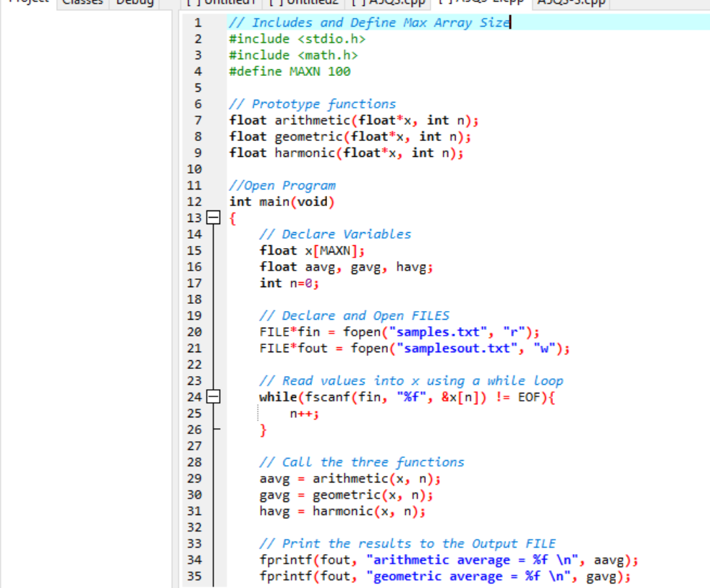Screen dimensions: 710x588
Task: Switch to the Classes panel tab
Action: click(x=83, y=2)
